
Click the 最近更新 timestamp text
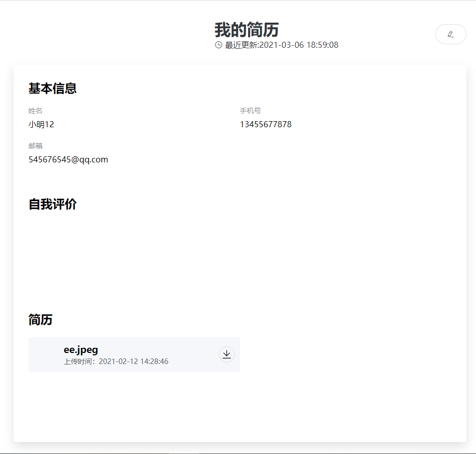point(281,45)
